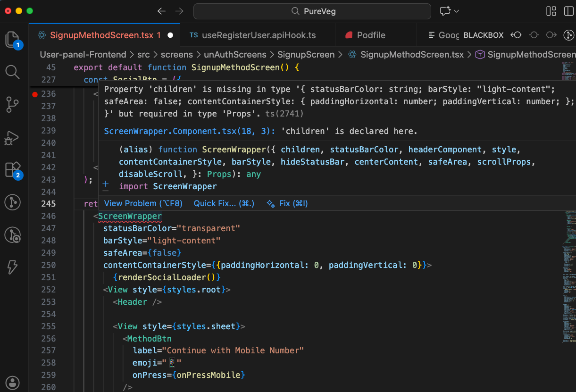Click SignupMethodScreen.tsx breadcrumb file
The height and width of the screenshot is (392, 576).
click(x=412, y=55)
